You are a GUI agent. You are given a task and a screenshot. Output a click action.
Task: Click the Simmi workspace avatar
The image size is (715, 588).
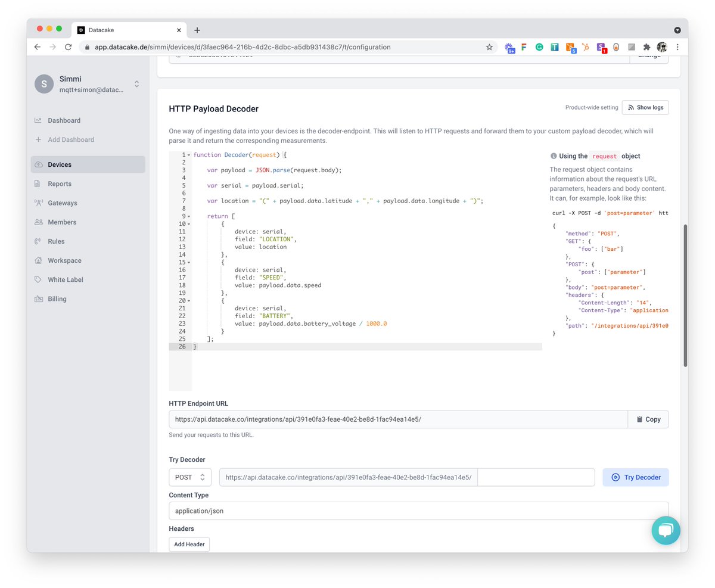(x=44, y=84)
